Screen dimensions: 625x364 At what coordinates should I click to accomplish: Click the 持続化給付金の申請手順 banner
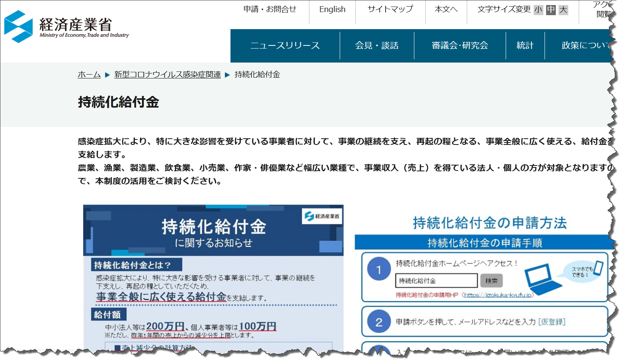[484, 243]
